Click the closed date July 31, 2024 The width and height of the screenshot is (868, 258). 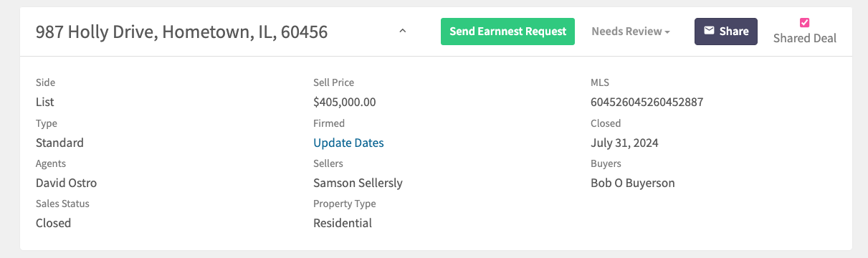coord(624,143)
